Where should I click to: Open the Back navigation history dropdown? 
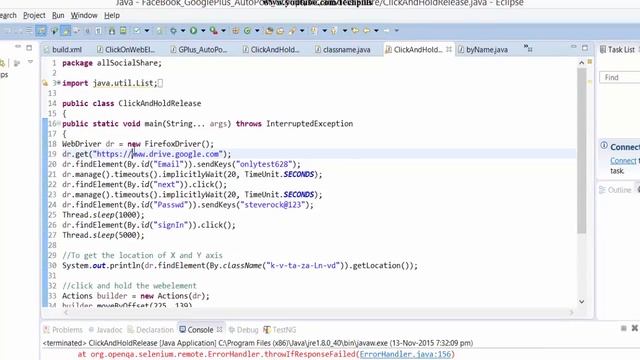376,30
